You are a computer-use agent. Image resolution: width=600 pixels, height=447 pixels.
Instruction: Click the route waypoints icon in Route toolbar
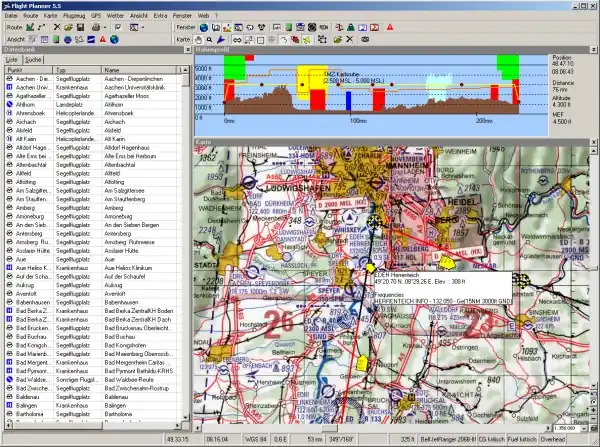(41, 27)
